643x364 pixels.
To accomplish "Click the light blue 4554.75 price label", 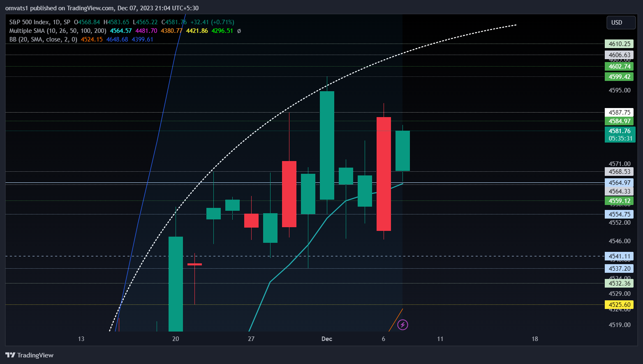I will pyautogui.click(x=619, y=214).
